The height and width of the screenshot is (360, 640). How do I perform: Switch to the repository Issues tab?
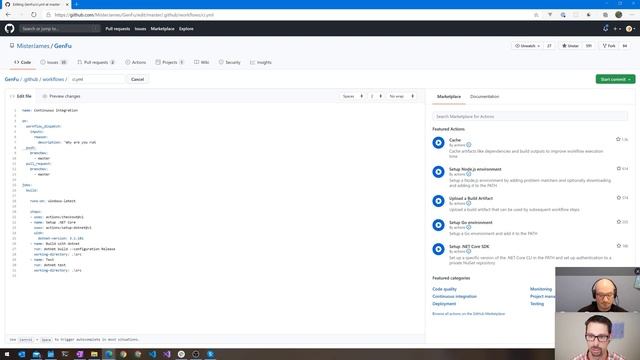click(53, 62)
